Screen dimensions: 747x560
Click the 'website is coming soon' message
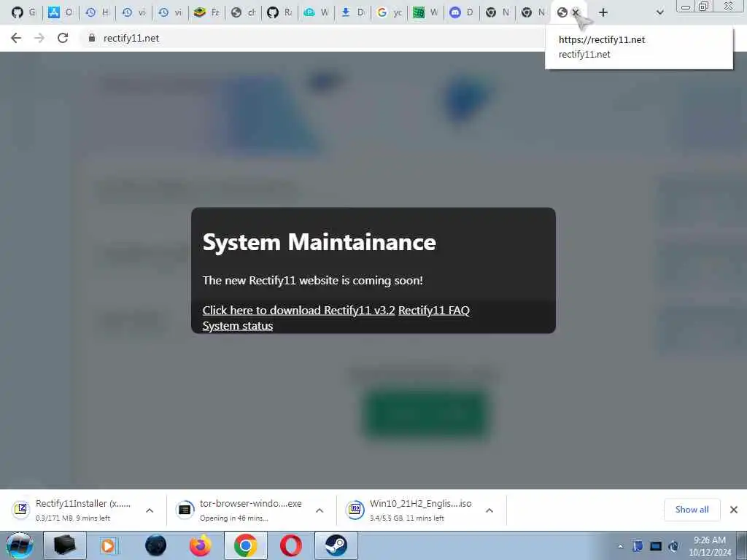click(x=312, y=281)
